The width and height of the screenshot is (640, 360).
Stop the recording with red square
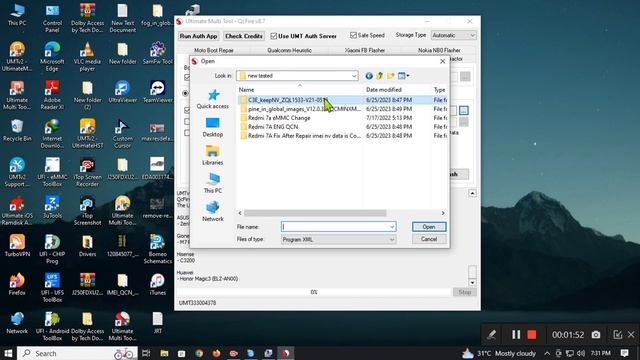(532, 335)
